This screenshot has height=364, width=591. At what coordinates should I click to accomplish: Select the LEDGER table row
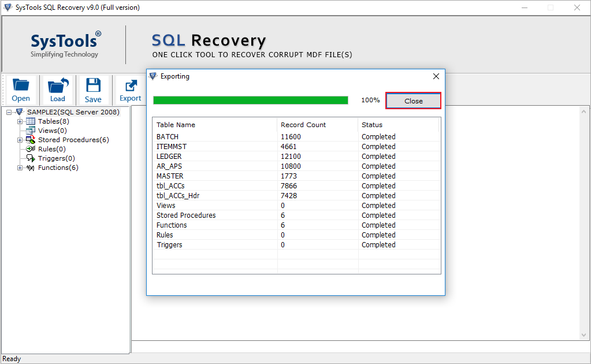coord(296,157)
